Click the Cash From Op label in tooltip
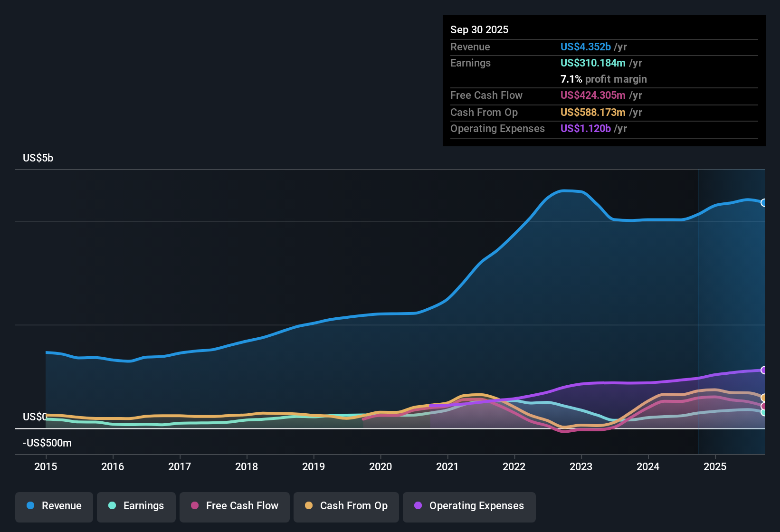The width and height of the screenshot is (780, 532). pyautogui.click(x=484, y=112)
